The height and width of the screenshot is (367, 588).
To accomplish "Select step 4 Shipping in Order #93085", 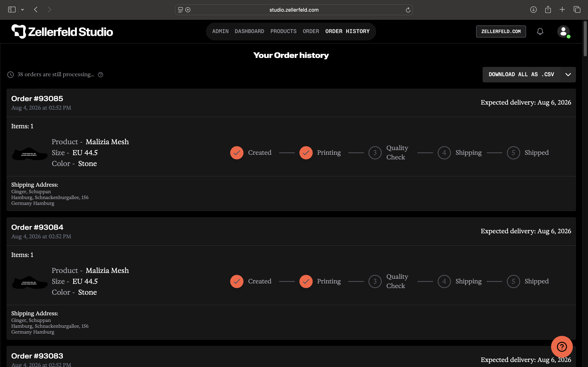I will (x=444, y=153).
